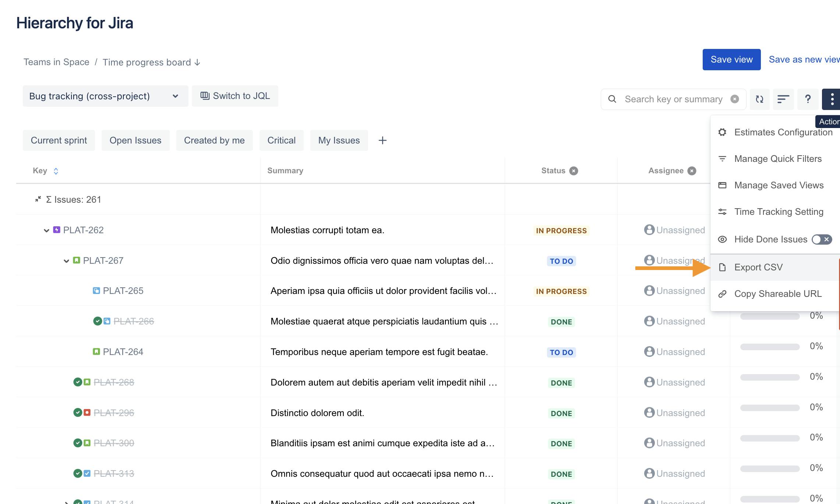
Task: Toggle the My Issues quick filter
Action: click(x=339, y=140)
